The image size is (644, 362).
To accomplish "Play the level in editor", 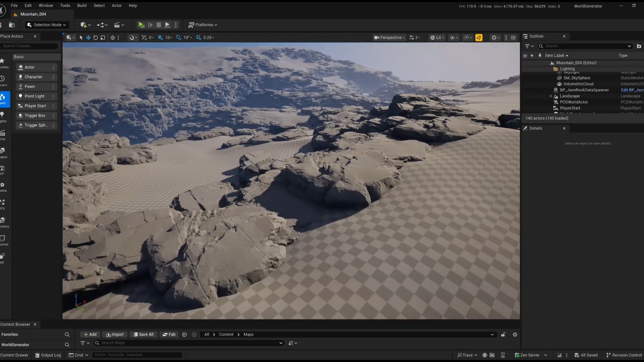I will [x=141, y=25].
